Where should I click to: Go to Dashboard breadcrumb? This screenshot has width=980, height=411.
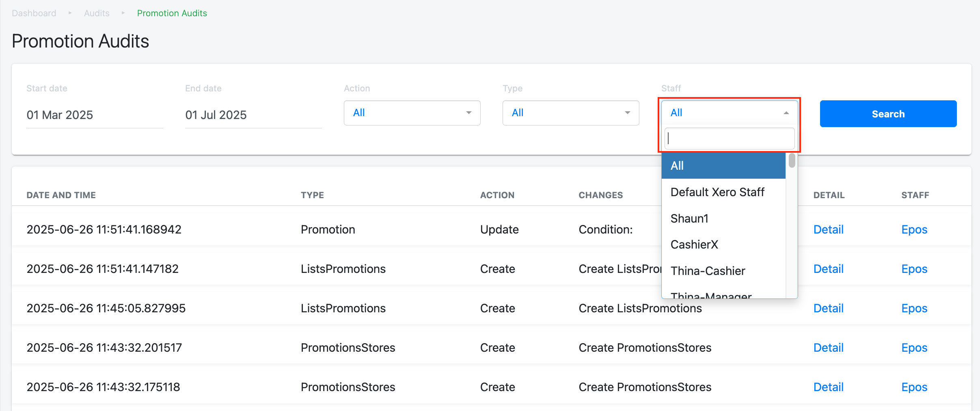point(34,13)
